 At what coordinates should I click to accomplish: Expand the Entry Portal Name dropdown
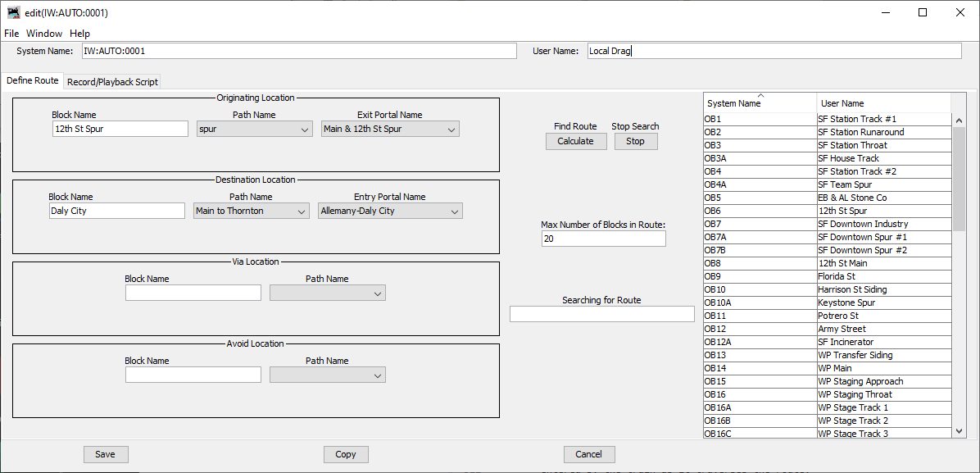click(390, 211)
